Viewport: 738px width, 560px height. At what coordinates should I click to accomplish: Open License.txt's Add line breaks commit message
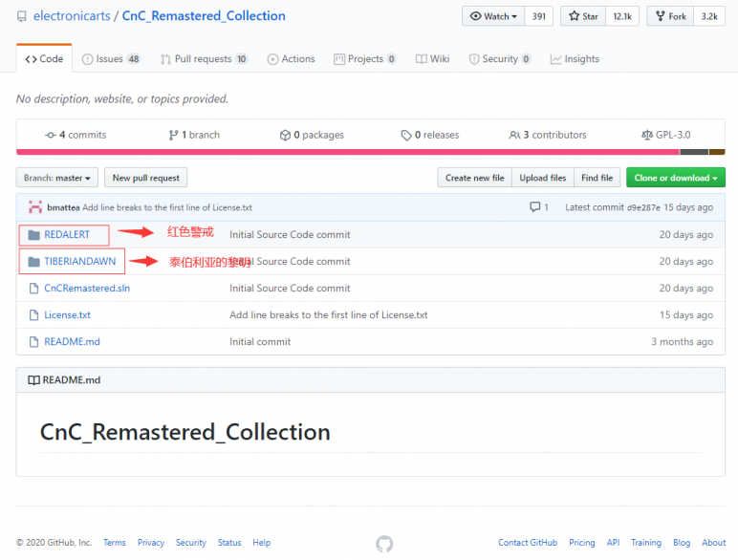329,315
